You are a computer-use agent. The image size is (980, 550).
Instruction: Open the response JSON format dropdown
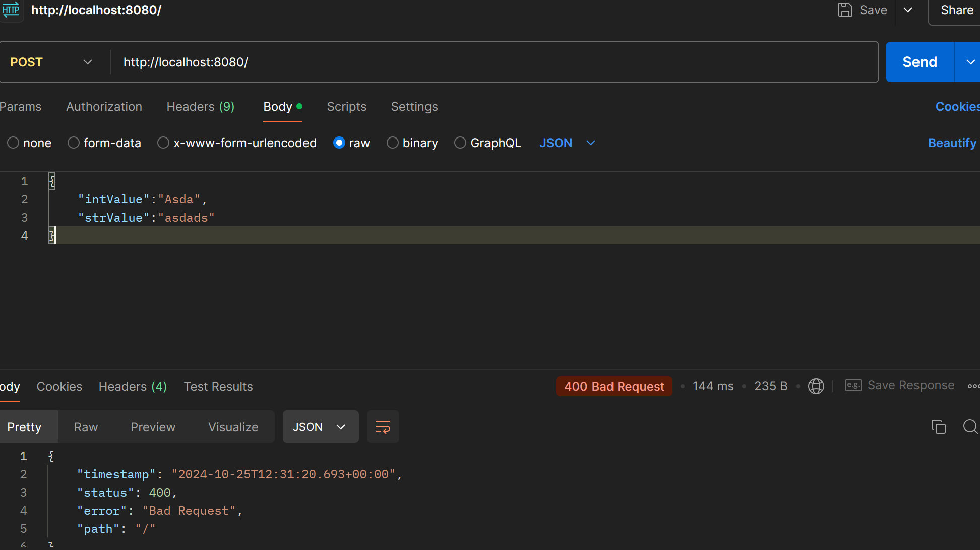click(321, 427)
